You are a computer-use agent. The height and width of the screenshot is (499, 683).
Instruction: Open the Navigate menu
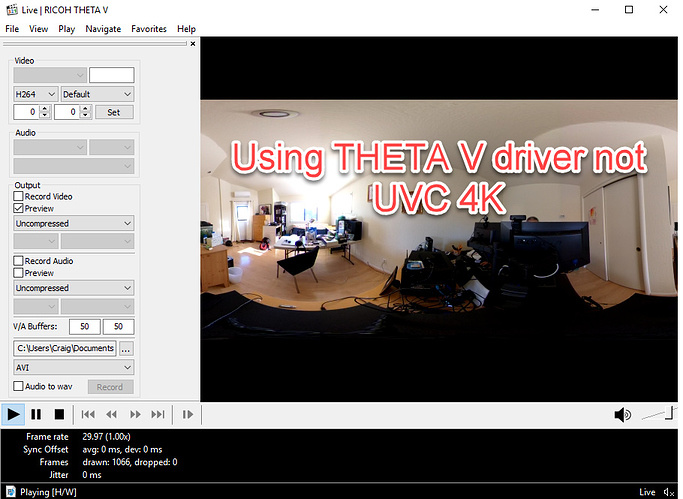tap(103, 29)
